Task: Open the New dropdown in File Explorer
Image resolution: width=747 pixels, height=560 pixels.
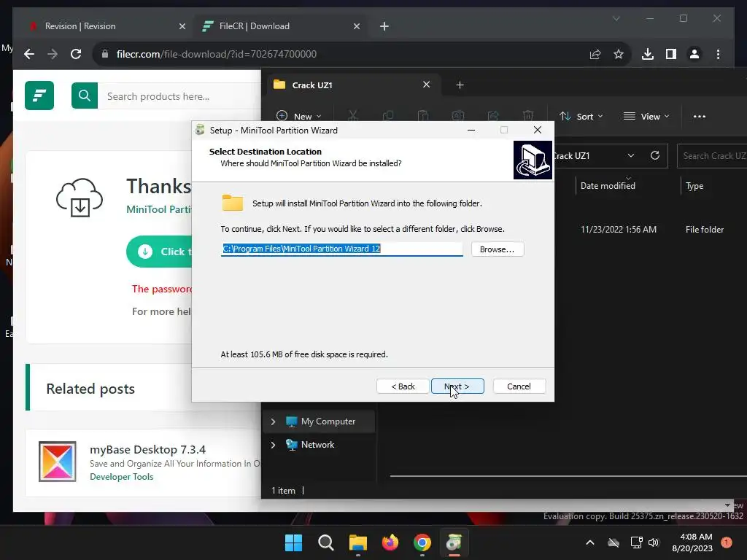Action: point(299,116)
